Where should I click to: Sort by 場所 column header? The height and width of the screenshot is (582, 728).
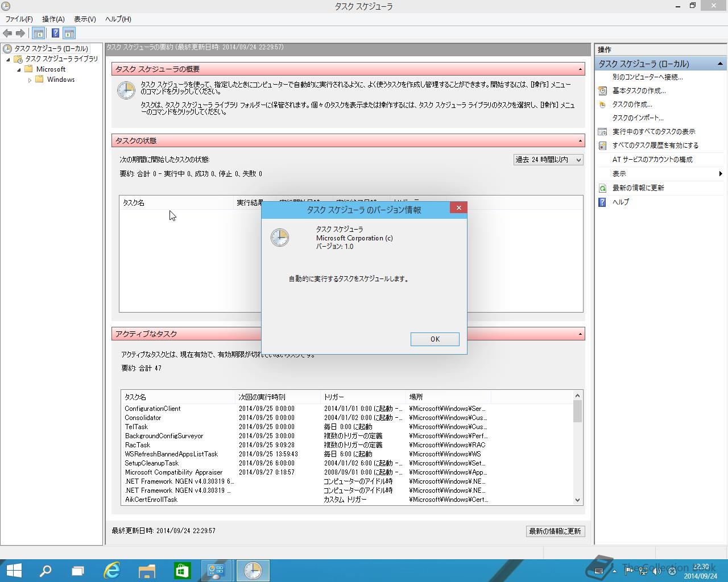click(448, 397)
